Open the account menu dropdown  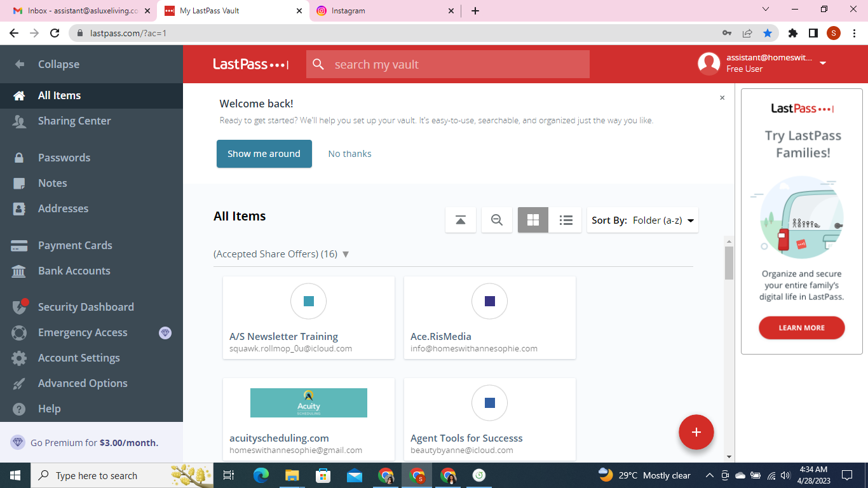point(823,64)
